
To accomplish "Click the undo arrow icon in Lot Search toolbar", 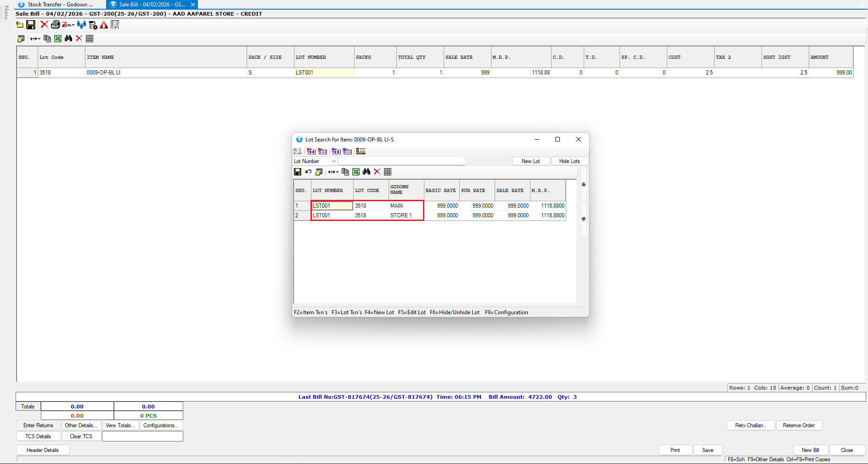I will point(308,172).
